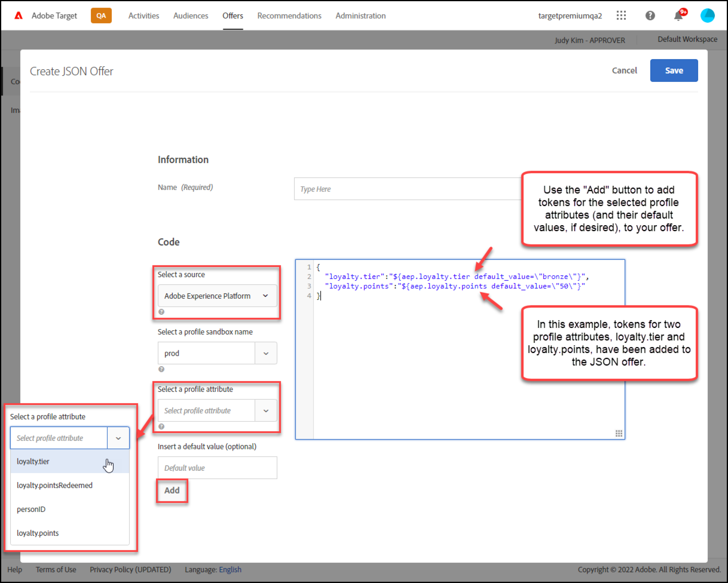Click the help icon below Select a source
This screenshot has height=583, width=728.
click(x=161, y=312)
